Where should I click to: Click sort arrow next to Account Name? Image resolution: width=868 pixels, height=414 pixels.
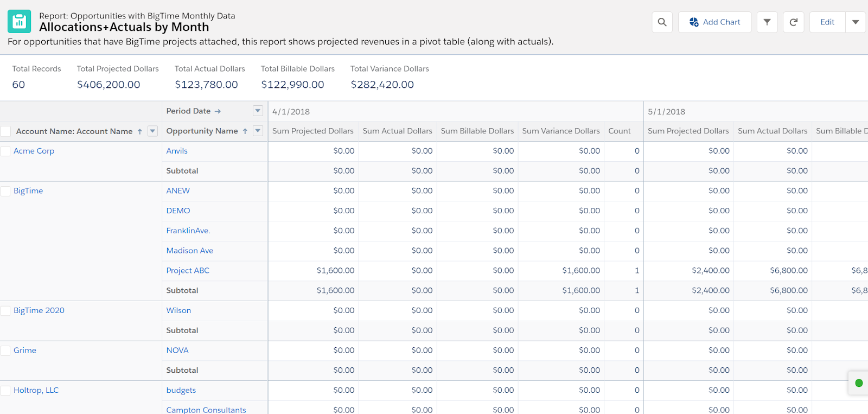click(140, 131)
